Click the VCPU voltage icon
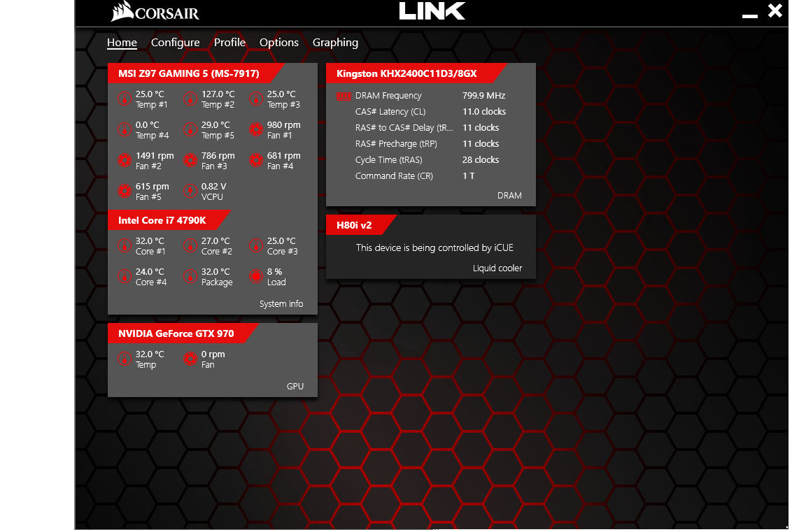 point(190,191)
